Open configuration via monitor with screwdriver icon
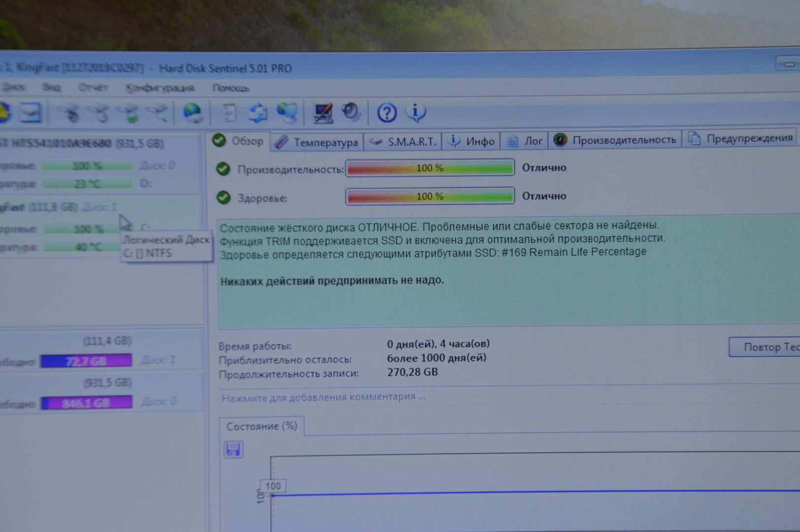Image resolution: width=800 pixels, height=532 pixels. pos(323,113)
